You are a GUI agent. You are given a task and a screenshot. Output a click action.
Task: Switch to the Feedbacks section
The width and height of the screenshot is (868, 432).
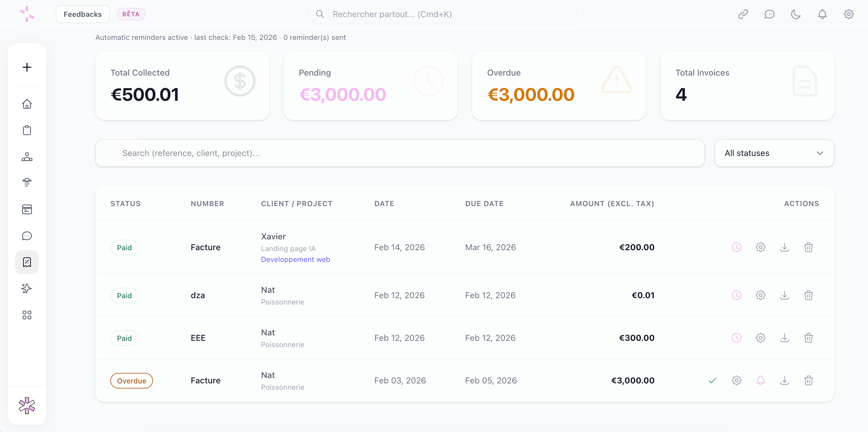tap(82, 14)
